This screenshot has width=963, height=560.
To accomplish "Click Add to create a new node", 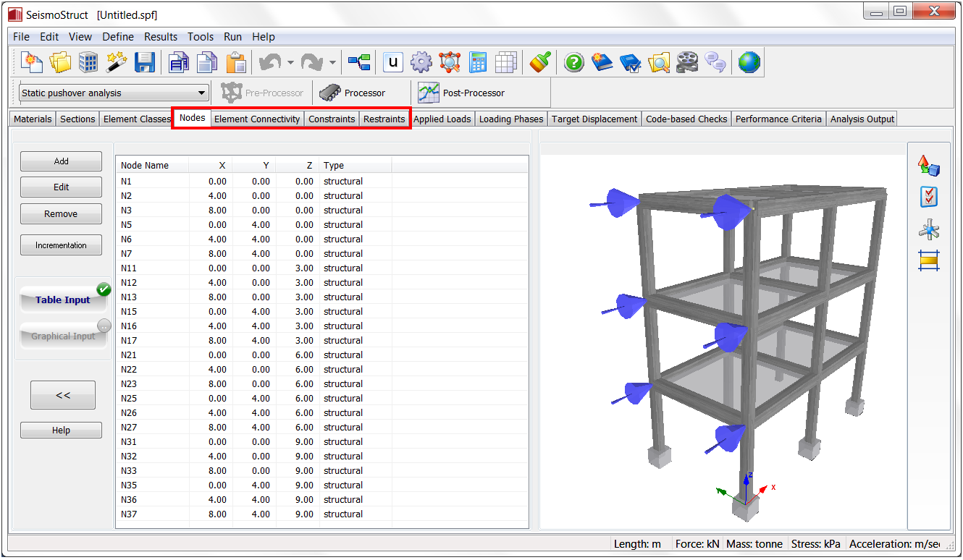I will [61, 161].
